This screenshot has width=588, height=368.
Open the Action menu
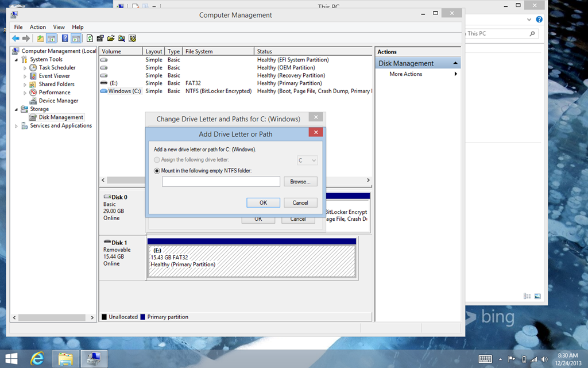38,27
